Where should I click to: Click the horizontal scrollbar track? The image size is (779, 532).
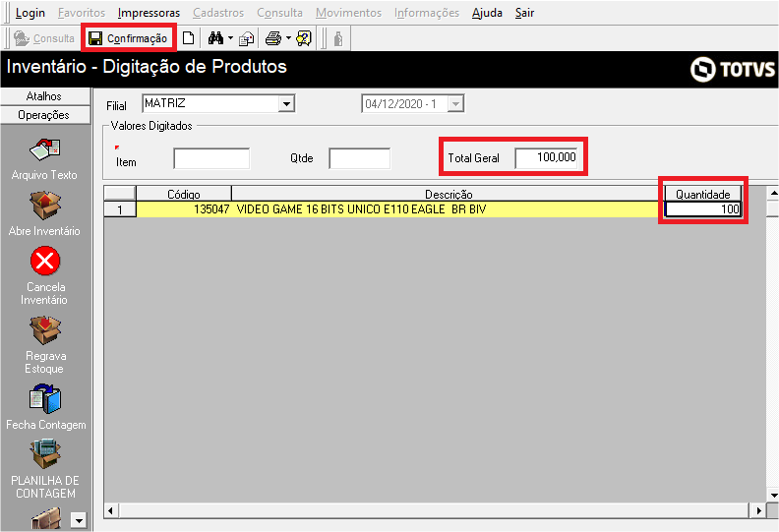(x=433, y=510)
